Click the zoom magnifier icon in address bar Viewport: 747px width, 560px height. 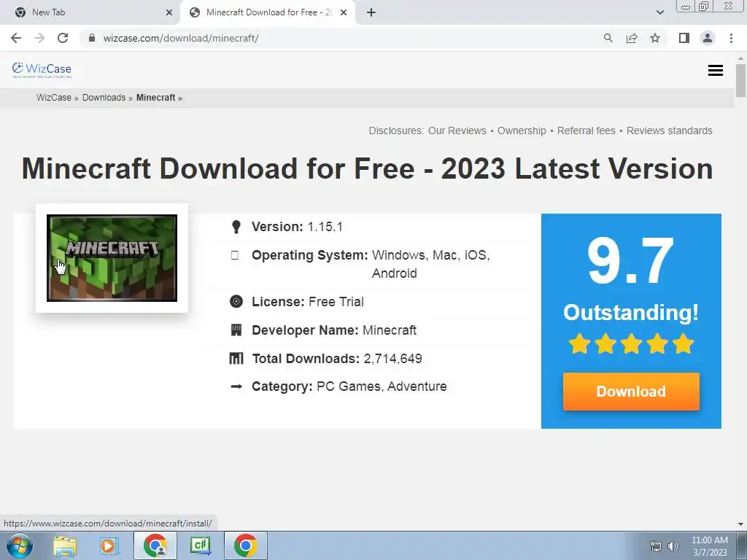pyautogui.click(x=608, y=38)
